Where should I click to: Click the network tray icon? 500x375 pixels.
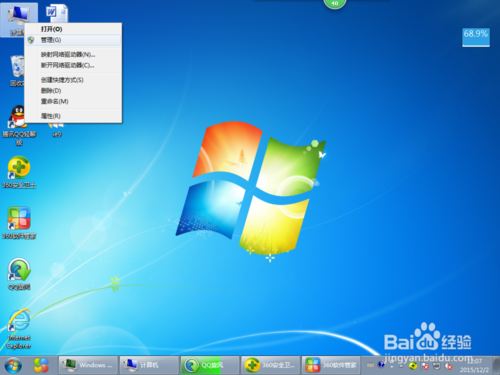pos(436,366)
